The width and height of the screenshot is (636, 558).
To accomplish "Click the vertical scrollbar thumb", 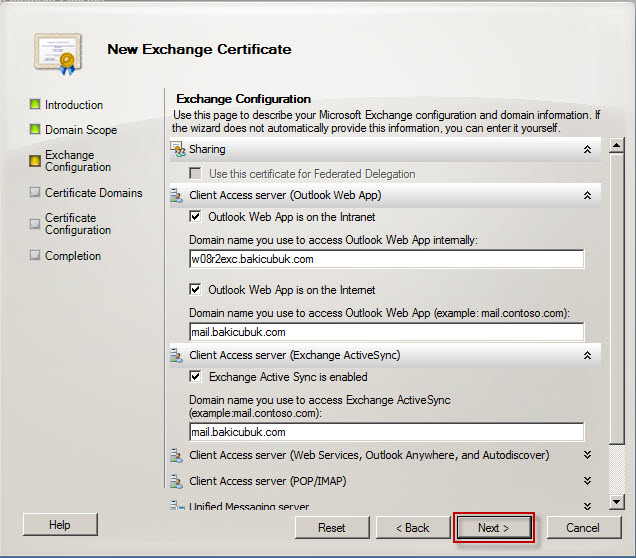I will [617, 298].
